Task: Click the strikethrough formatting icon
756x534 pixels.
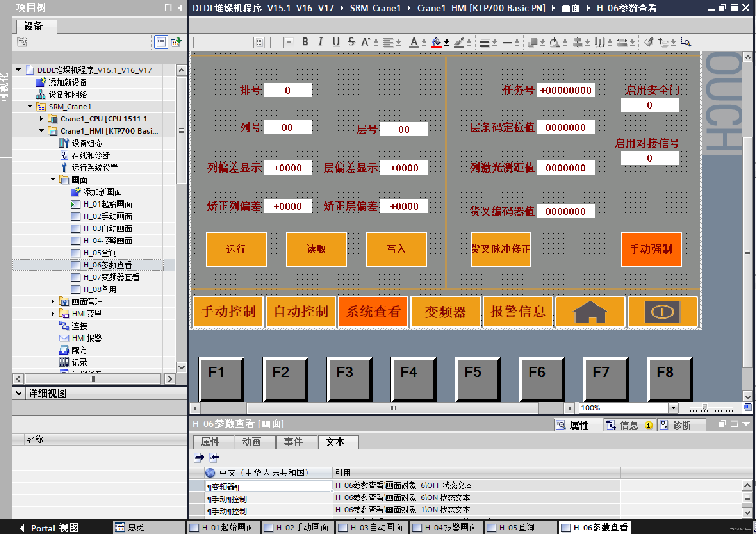Action: point(351,42)
